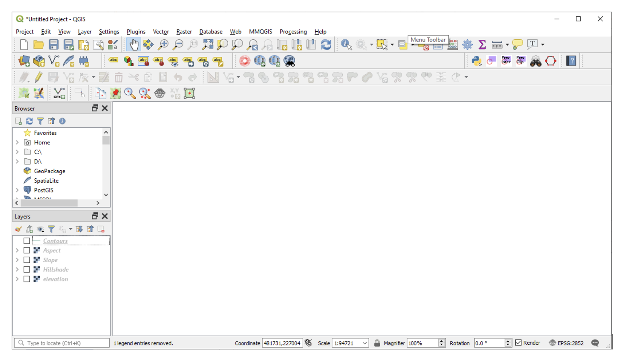The height and width of the screenshot is (364, 622).
Task: Undock the Layers panel
Action: (95, 216)
